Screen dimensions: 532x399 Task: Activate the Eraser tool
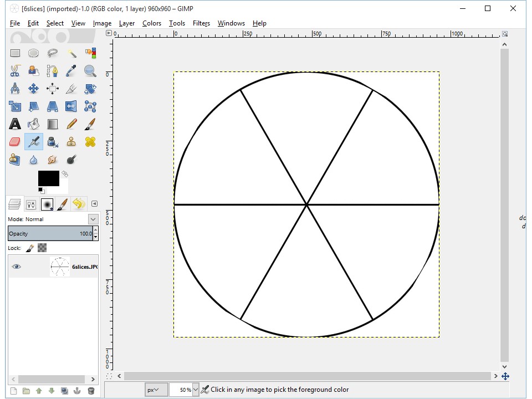(x=15, y=141)
